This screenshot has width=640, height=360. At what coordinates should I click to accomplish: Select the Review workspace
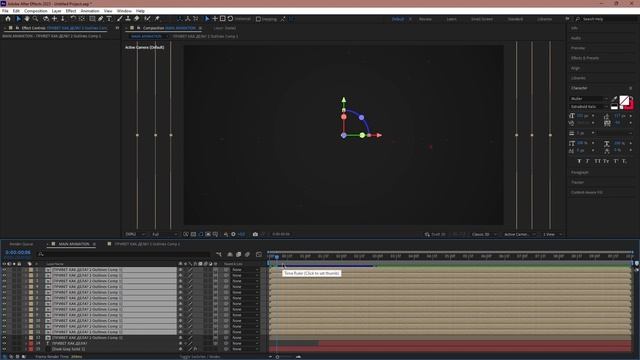click(425, 19)
